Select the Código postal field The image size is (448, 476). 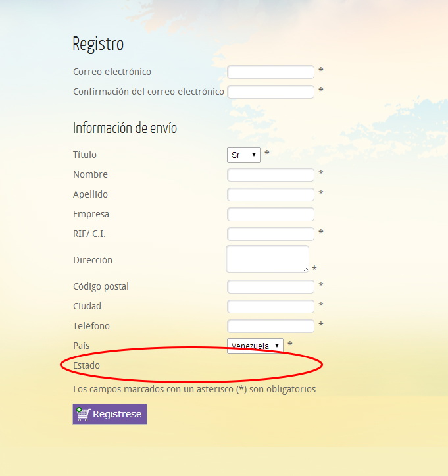click(270, 286)
